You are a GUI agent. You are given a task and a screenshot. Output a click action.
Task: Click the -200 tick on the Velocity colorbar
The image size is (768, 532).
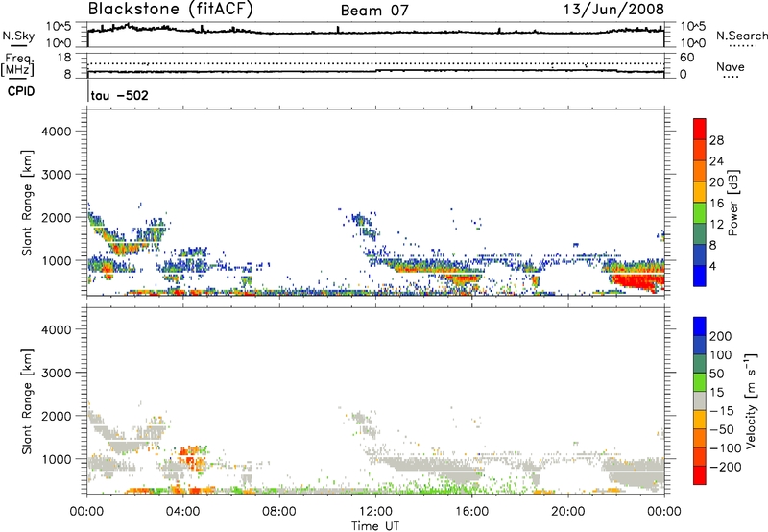tap(726, 467)
